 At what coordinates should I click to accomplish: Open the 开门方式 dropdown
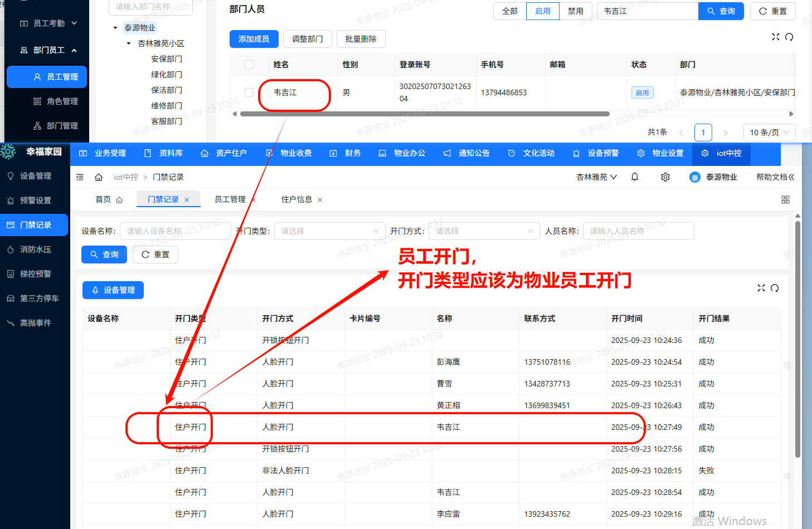click(x=484, y=231)
